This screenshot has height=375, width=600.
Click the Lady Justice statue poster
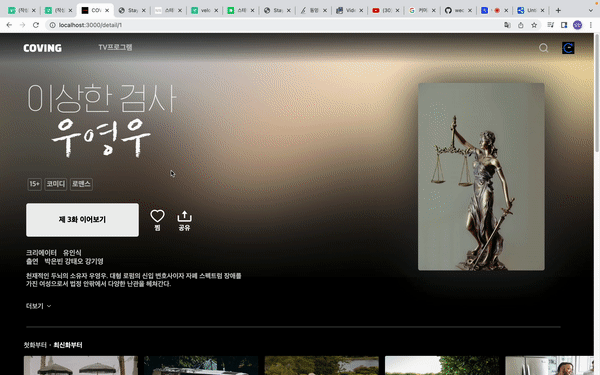click(x=481, y=177)
